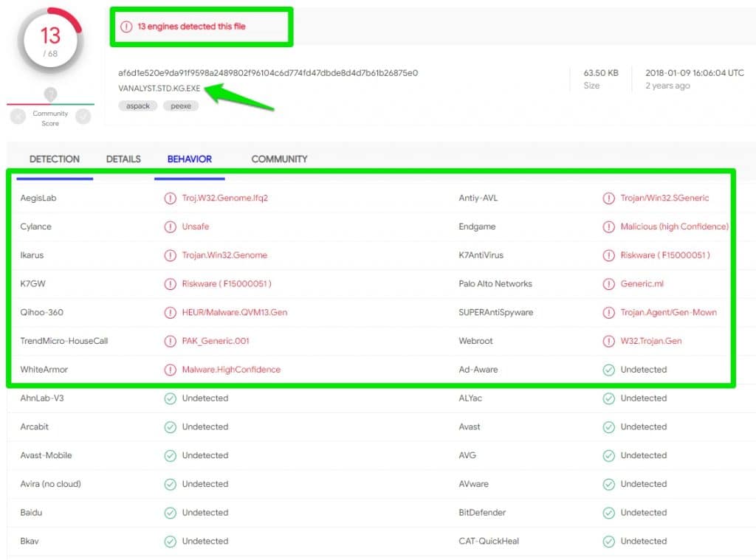This screenshot has height=560, width=756.
Task: Switch to the DETAILS tab
Action: tap(123, 159)
